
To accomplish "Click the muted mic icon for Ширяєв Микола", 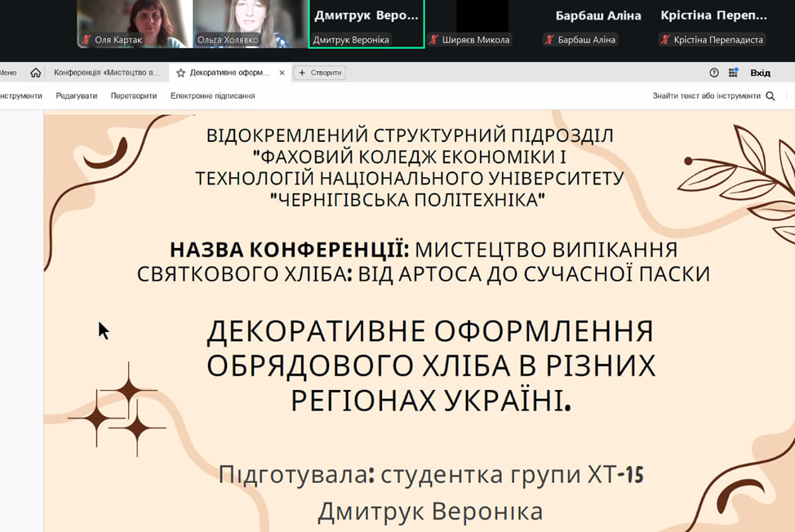I will point(434,40).
